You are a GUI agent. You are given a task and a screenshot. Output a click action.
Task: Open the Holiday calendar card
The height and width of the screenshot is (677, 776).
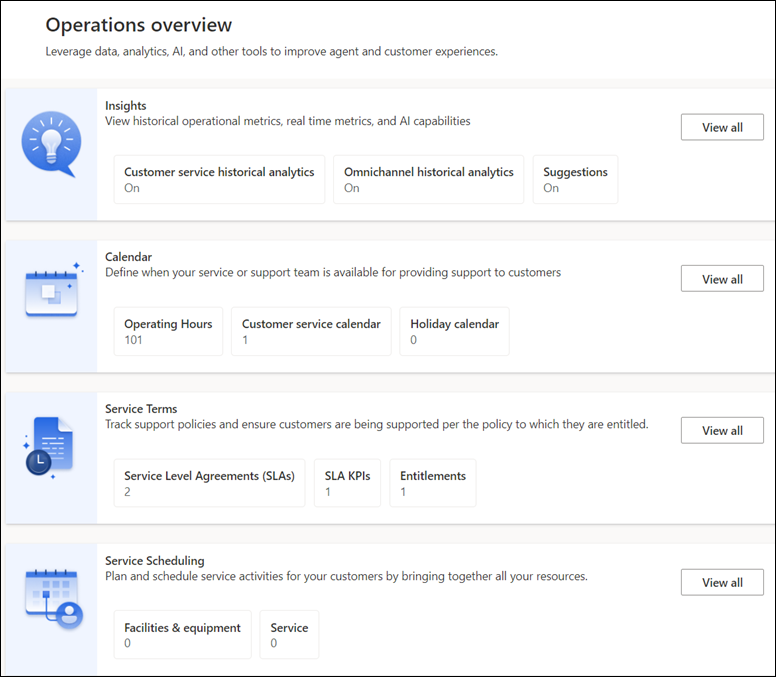click(x=454, y=331)
